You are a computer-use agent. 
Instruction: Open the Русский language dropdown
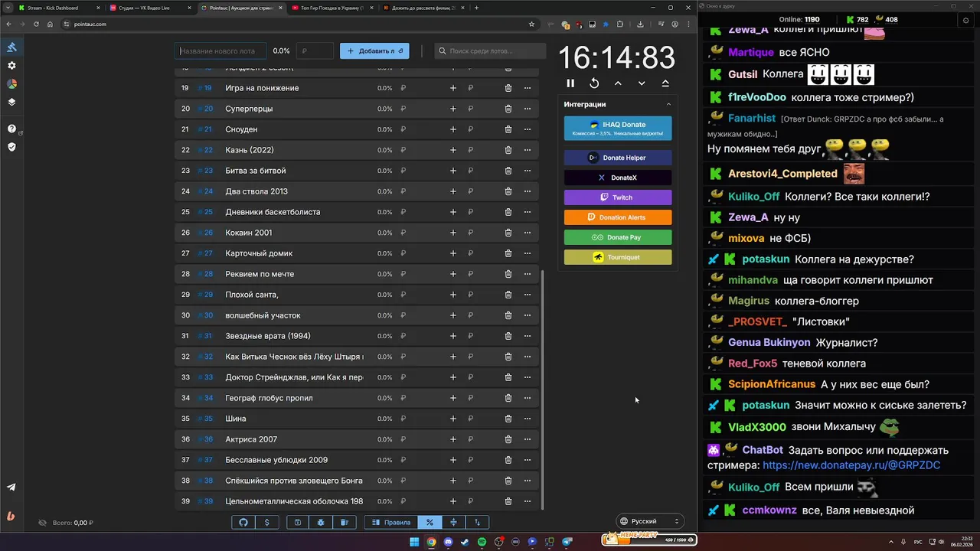pos(649,521)
